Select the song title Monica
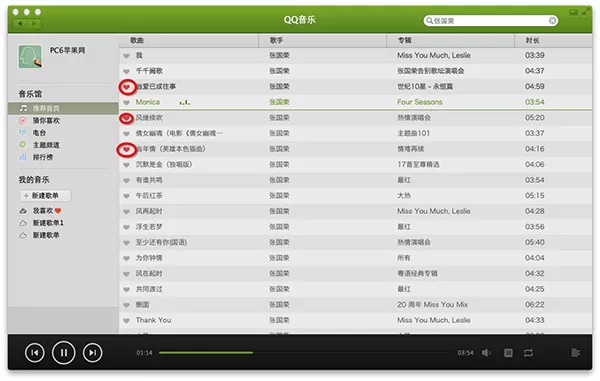600x381 pixels. click(x=148, y=102)
